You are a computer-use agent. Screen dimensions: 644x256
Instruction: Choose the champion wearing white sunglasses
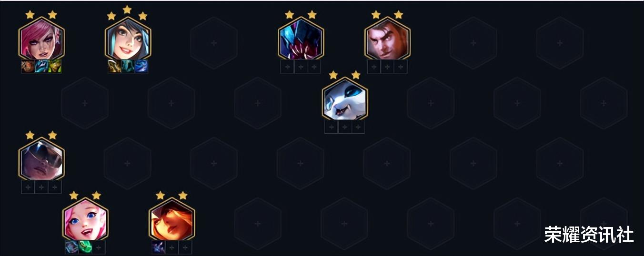pos(41,159)
